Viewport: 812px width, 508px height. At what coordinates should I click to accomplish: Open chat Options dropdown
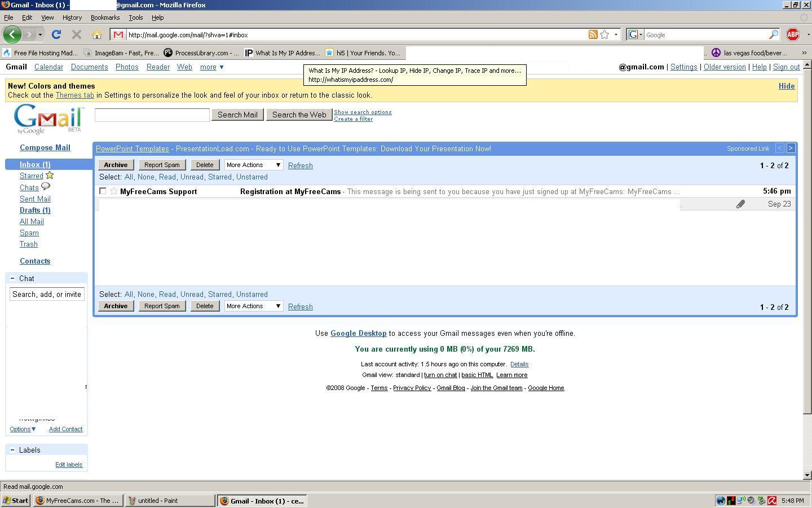pos(23,429)
